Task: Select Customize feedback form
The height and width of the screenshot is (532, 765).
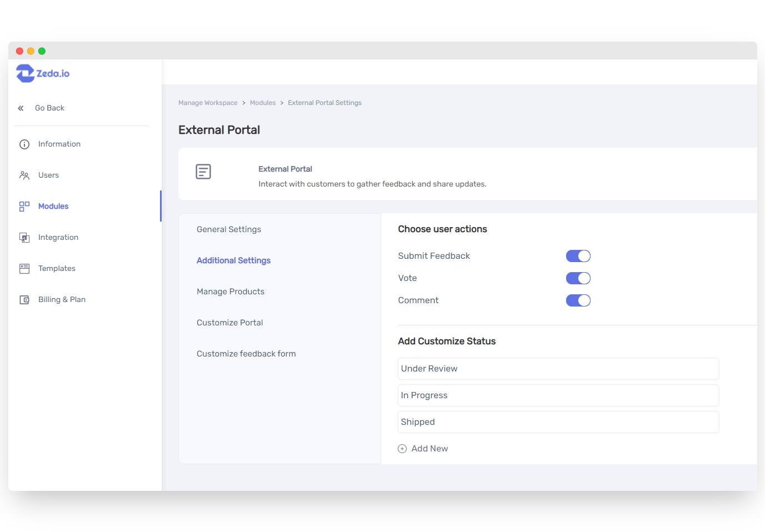Action: (246, 353)
